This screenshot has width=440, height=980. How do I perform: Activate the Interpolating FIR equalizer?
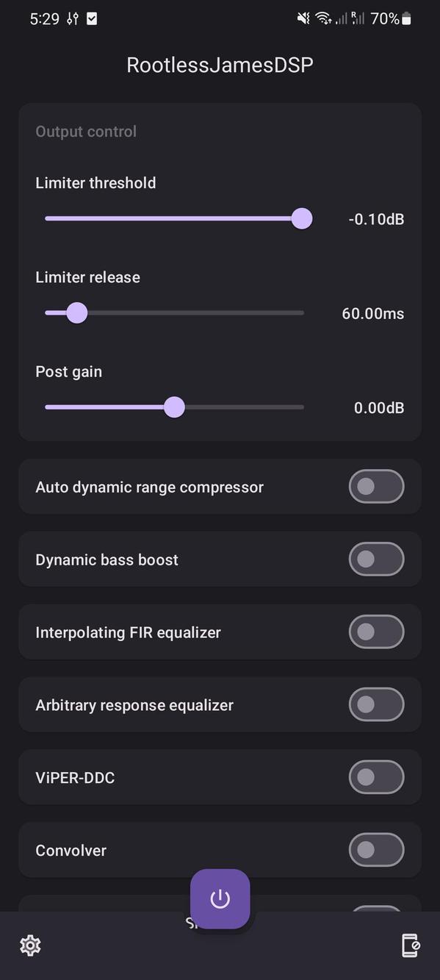click(x=376, y=632)
